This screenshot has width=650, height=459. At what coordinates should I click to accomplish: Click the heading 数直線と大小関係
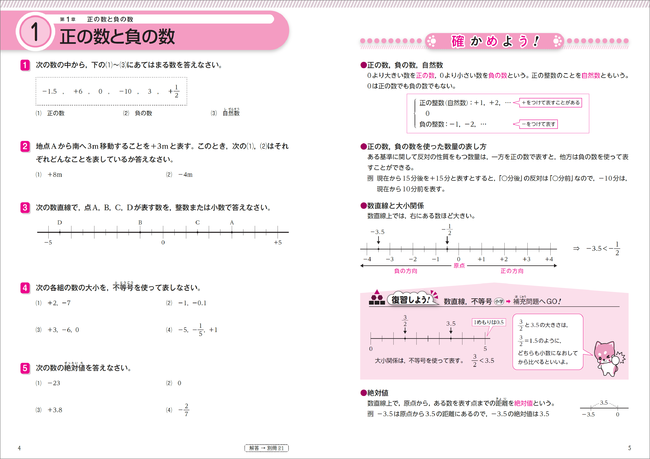click(392, 206)
